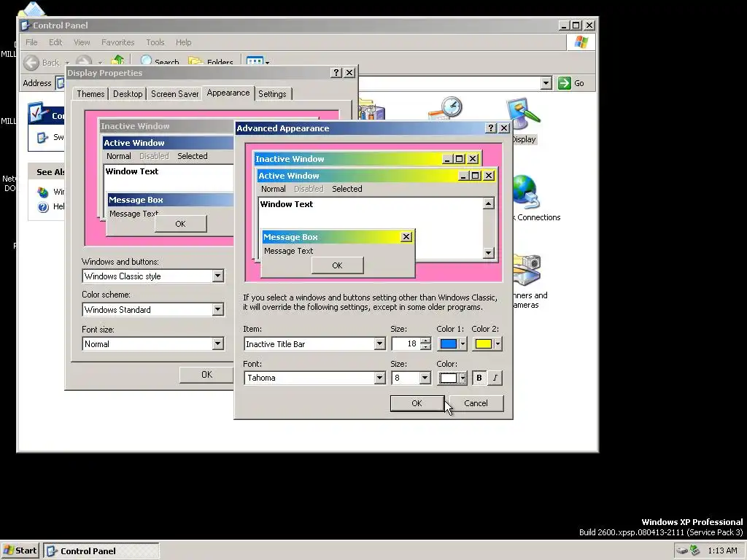Click scroll down arrow in preview window

coord(488,253)
